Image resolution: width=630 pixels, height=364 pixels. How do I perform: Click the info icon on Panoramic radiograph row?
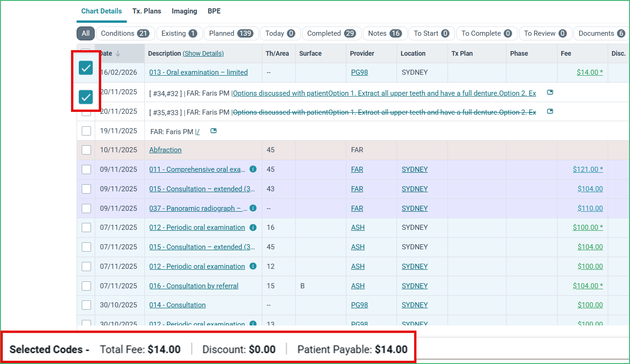pyautogui.click(x=253, y=208)
